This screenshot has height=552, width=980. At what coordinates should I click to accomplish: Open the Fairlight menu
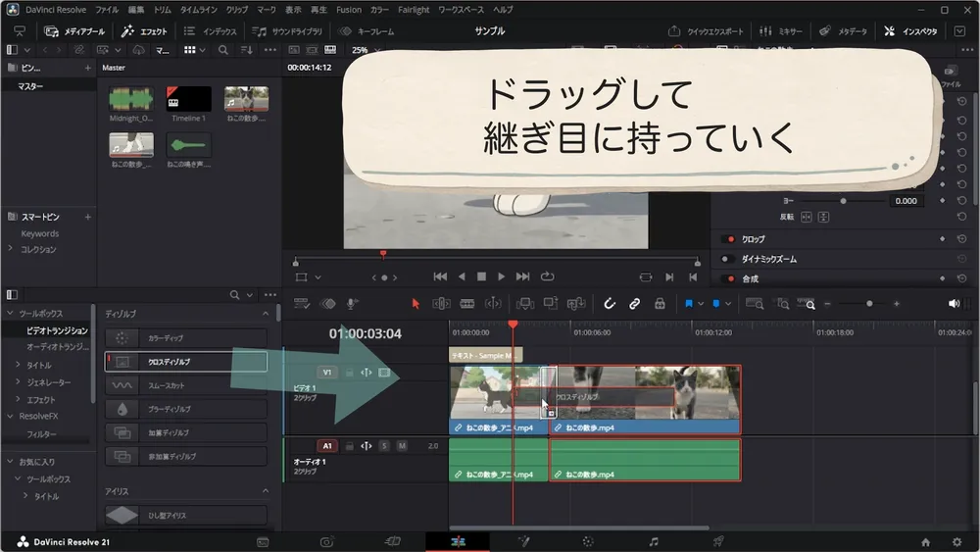(414, 10)
